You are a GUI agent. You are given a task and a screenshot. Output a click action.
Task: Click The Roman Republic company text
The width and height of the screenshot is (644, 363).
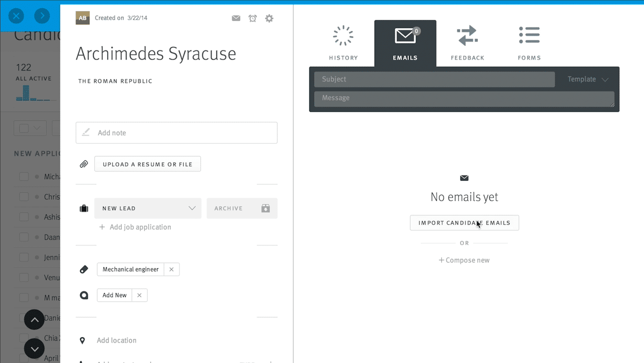pyautogui.click(x=115, y=81)
